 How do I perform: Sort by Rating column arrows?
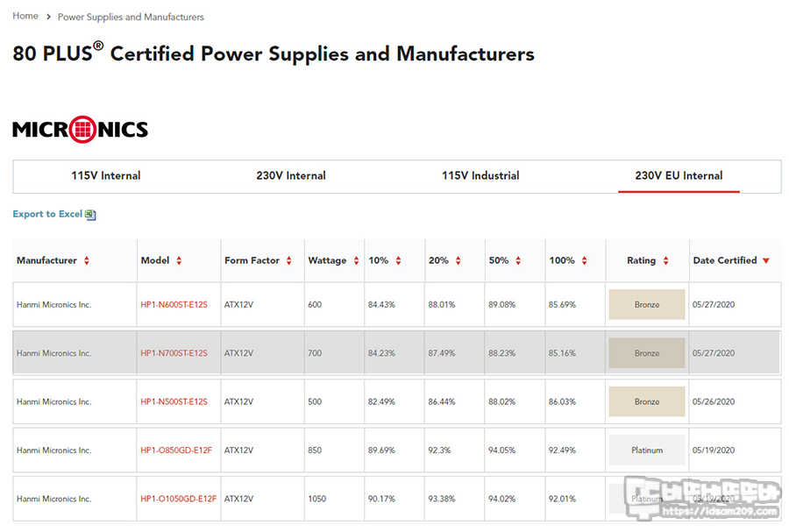coord(665,260)
